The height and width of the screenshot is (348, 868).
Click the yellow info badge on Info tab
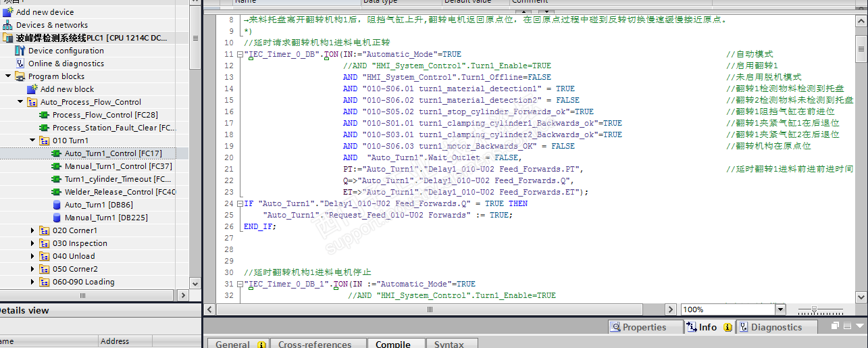[727, 327]
